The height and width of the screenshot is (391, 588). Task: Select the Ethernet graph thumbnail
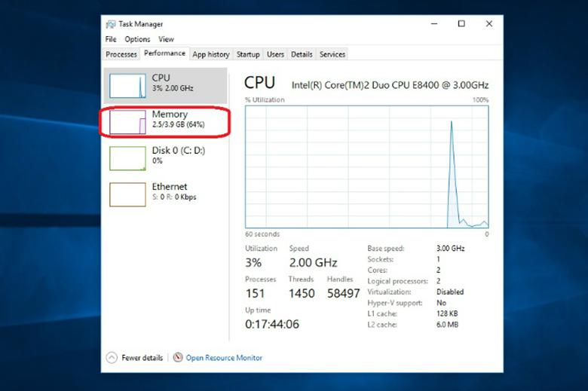(x=127, y=194)
